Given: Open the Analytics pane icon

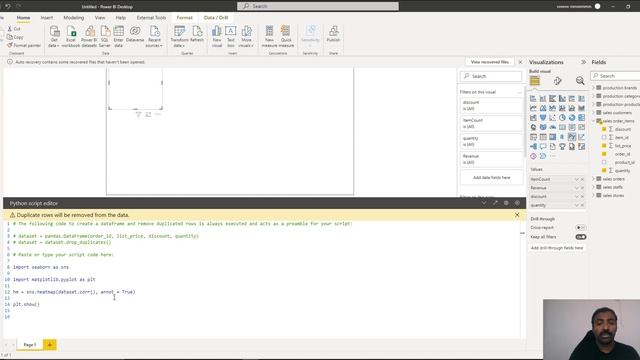Looking at the screenshot, I should [580, 81].
